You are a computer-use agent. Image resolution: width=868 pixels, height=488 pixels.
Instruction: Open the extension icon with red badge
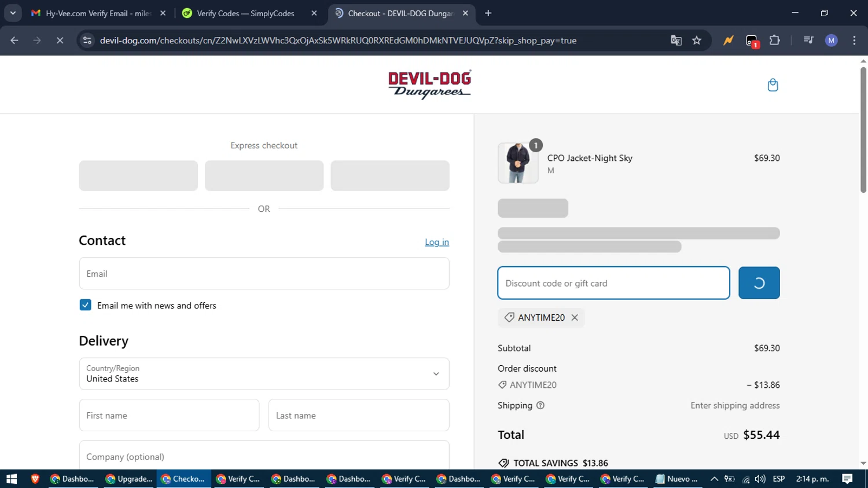(752, 41)
